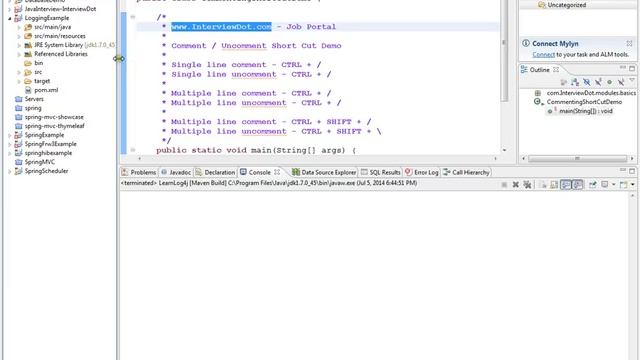Toggle Hide Static Members in Outline
This screenshot has height=360, width=640.
click(x=598, y=82)
